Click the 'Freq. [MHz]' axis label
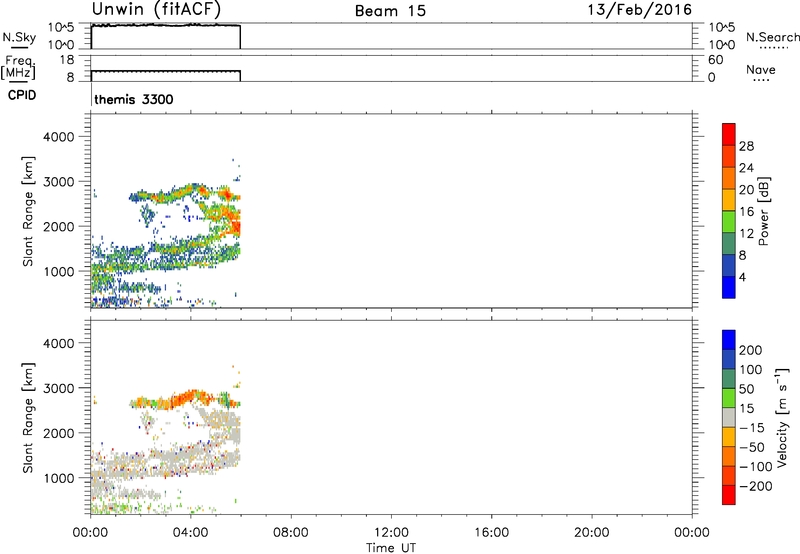 pos(18,68)
